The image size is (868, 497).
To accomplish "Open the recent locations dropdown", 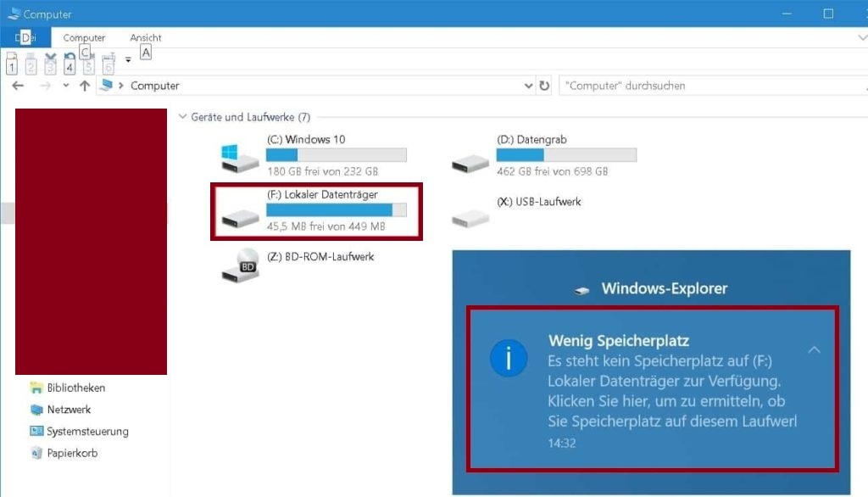I will [66, 86].
